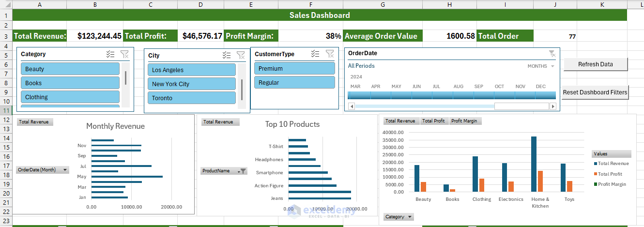Click the Refresh Data button
This screenshot has width=644, height=227.
pos(596,64)
